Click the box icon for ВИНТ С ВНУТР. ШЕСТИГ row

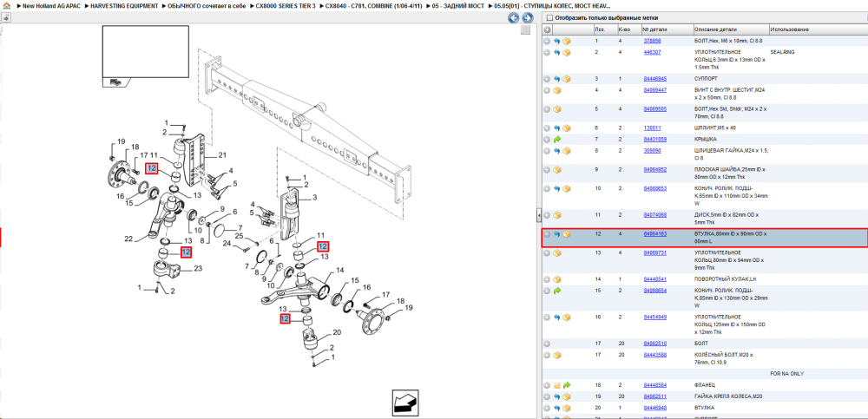(x=557, y=90)
